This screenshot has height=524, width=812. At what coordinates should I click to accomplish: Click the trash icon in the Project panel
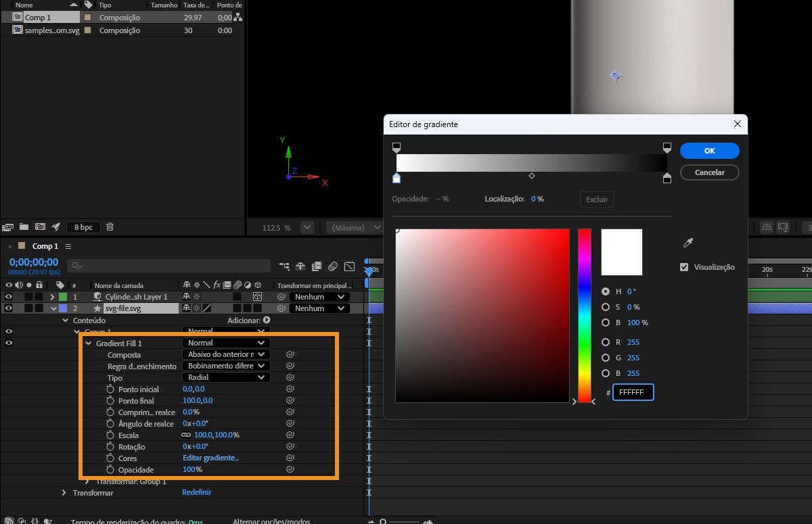coord(110,227)
